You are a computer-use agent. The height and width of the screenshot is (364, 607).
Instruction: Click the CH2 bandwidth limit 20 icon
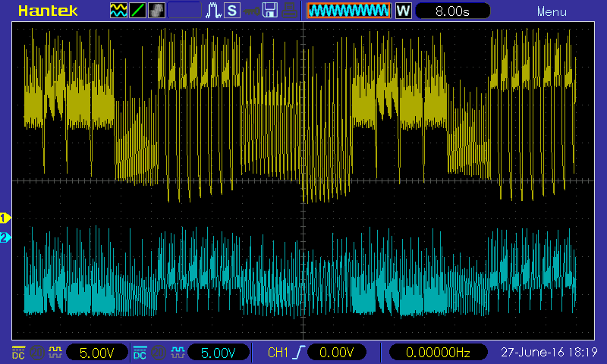click(159, 352)
